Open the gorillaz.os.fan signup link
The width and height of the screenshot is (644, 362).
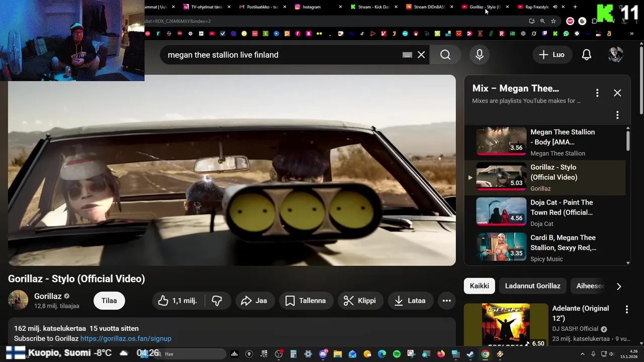coord(126,339)
